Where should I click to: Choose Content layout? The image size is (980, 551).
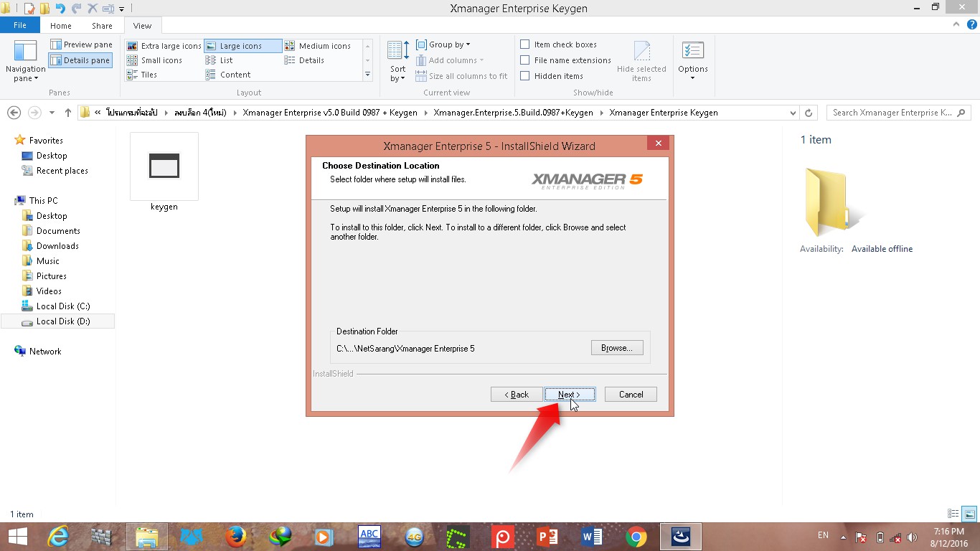pyautogui.click(x=243, y=75)
